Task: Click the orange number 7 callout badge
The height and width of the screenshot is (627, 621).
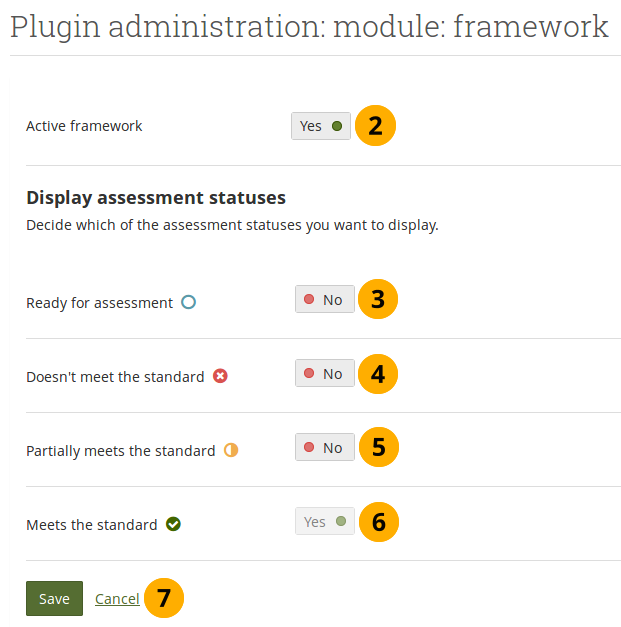Action: (163, 598)
